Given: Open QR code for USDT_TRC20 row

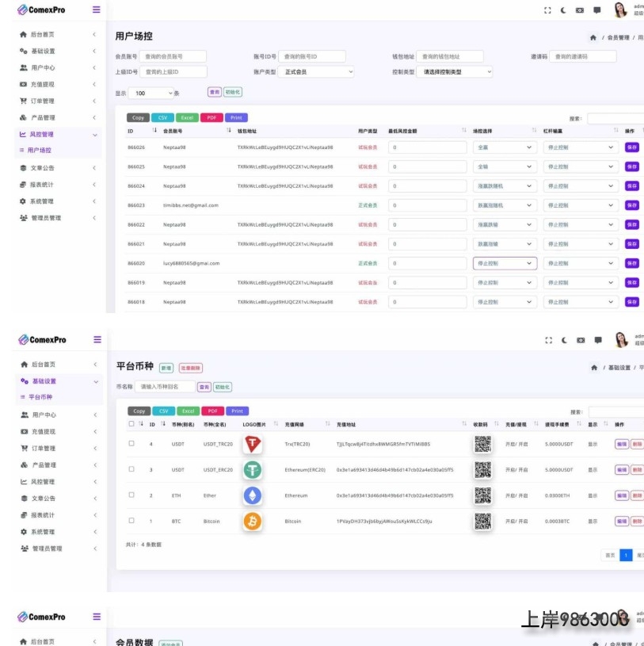Looking at the screenshot, I should coord(482,444).
